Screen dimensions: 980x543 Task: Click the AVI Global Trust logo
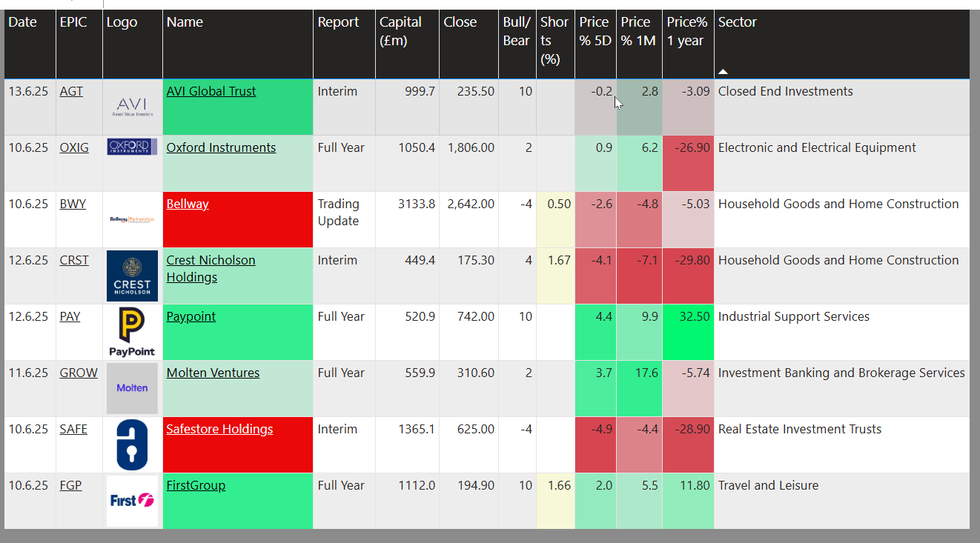[132, 107]
